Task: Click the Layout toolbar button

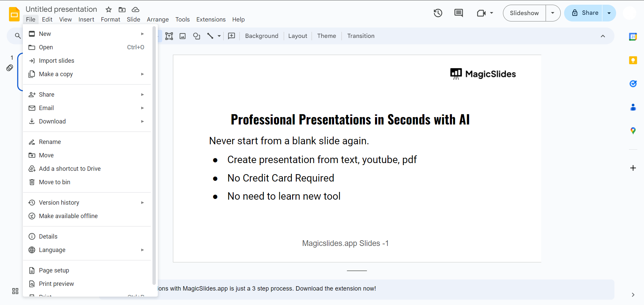Action: click(x=297, y=36)
